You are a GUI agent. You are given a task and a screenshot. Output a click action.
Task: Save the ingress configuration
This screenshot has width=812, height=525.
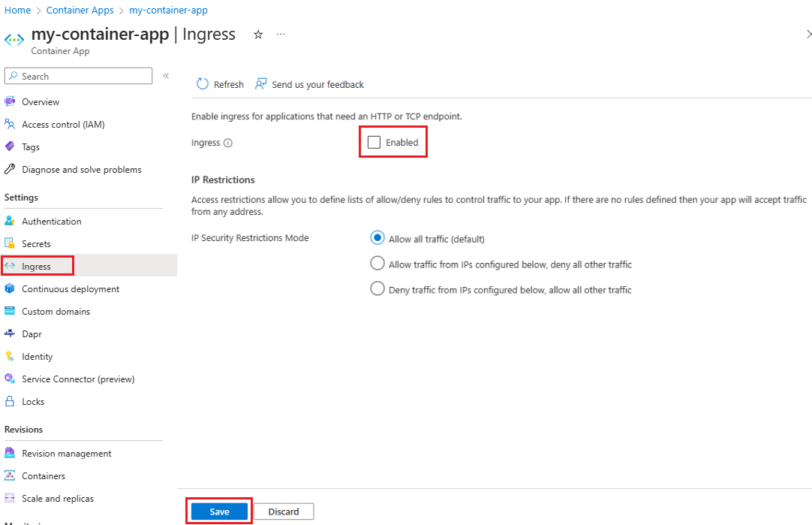pos(218,511)
